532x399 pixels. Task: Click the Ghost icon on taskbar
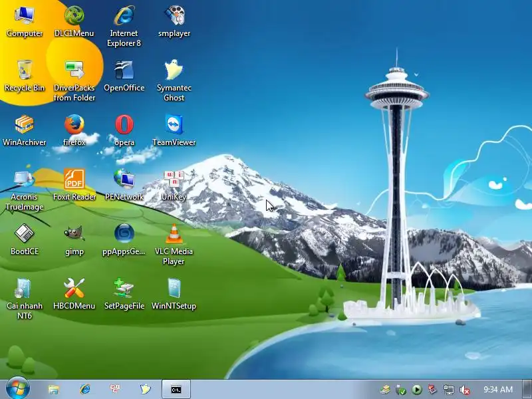(145, 389)
